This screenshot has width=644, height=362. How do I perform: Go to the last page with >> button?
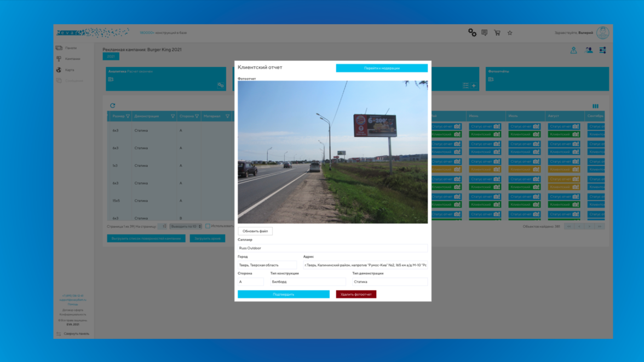point(600,226)
